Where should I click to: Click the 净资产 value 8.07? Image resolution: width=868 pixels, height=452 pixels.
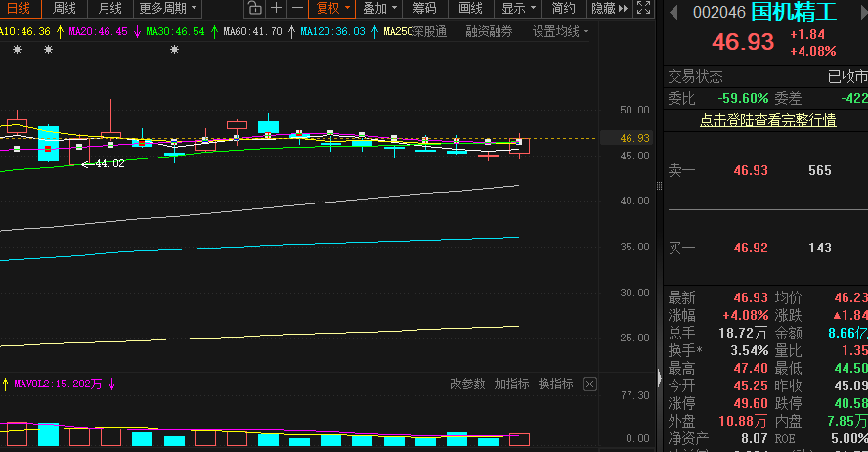coord(755,438)
